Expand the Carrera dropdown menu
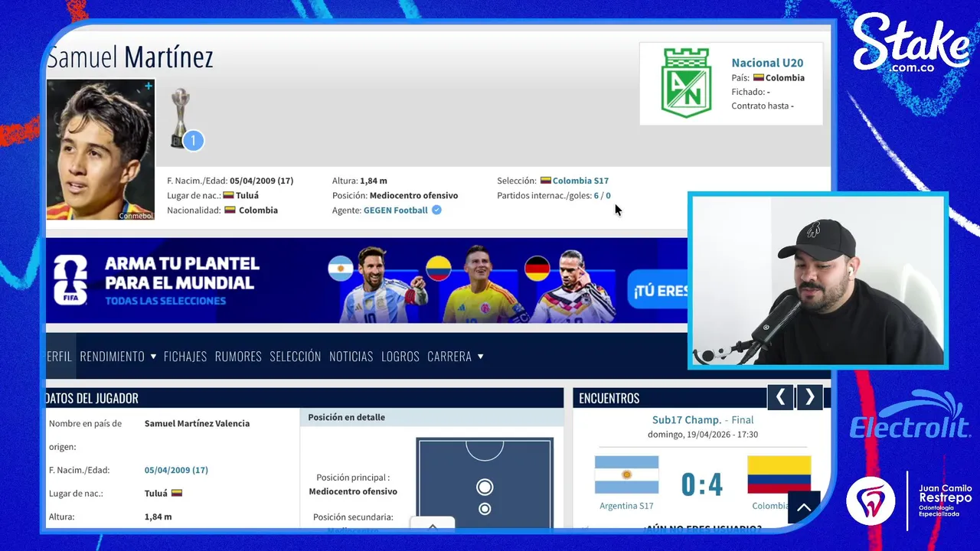The height and width of the screenshot is (551, 980). 456,356
